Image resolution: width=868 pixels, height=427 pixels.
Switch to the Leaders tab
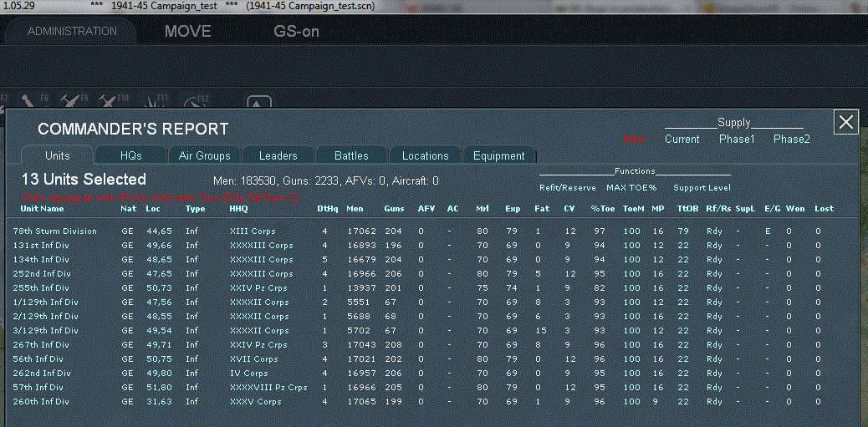[x=278, y=156]
